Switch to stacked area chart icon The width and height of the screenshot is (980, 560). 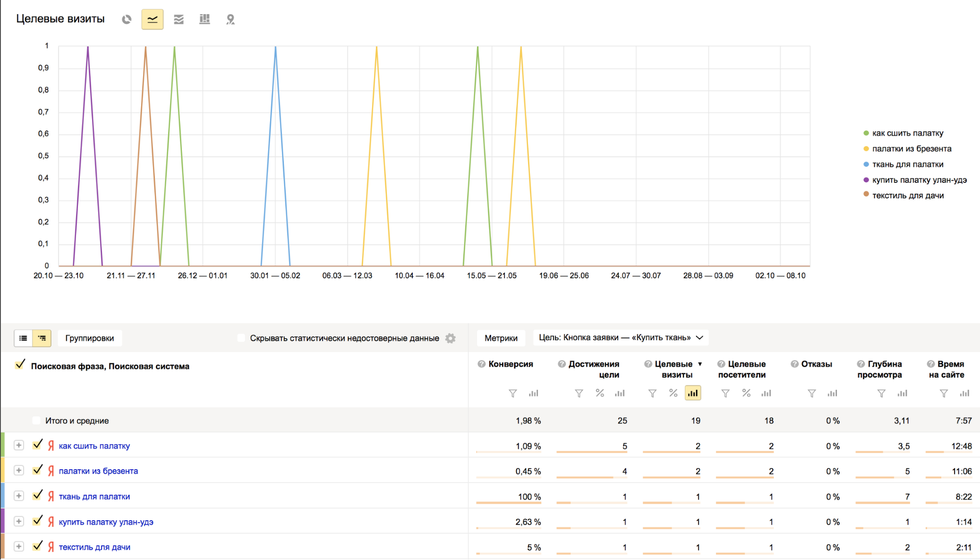178,20
